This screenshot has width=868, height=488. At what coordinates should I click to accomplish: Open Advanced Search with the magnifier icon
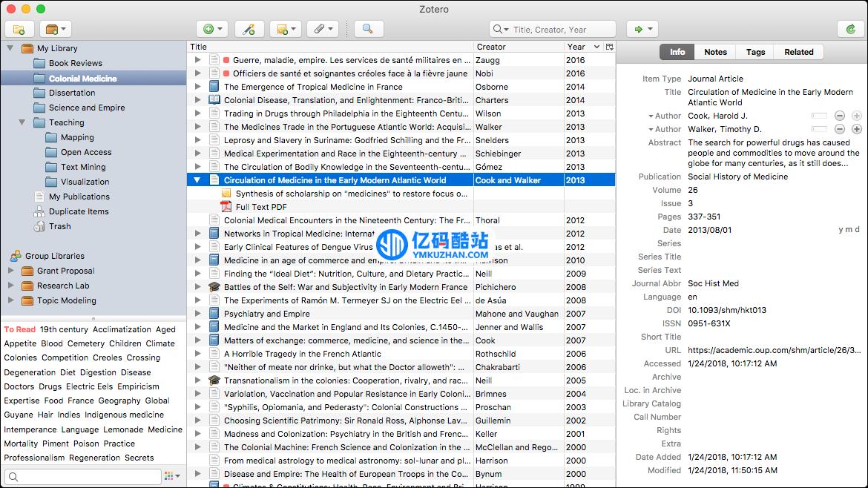[x=369, y=28]
